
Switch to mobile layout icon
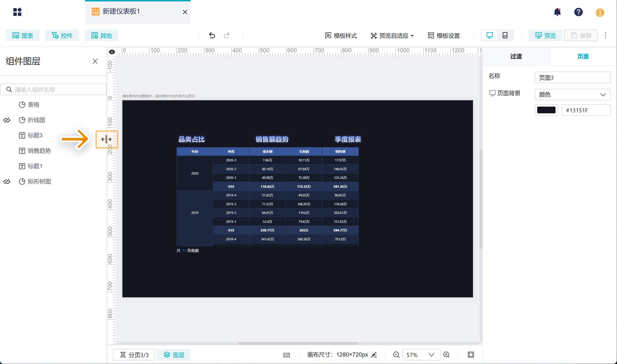coord(505,36)
